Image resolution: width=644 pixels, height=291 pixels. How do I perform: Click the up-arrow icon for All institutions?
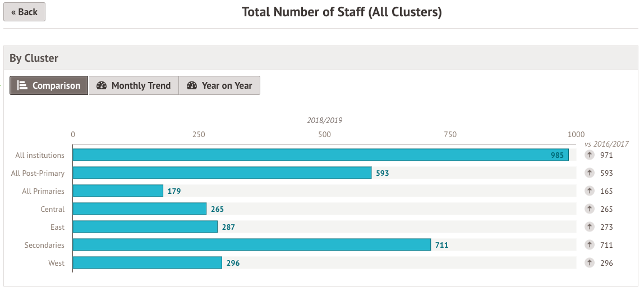[x=589, y=155]
